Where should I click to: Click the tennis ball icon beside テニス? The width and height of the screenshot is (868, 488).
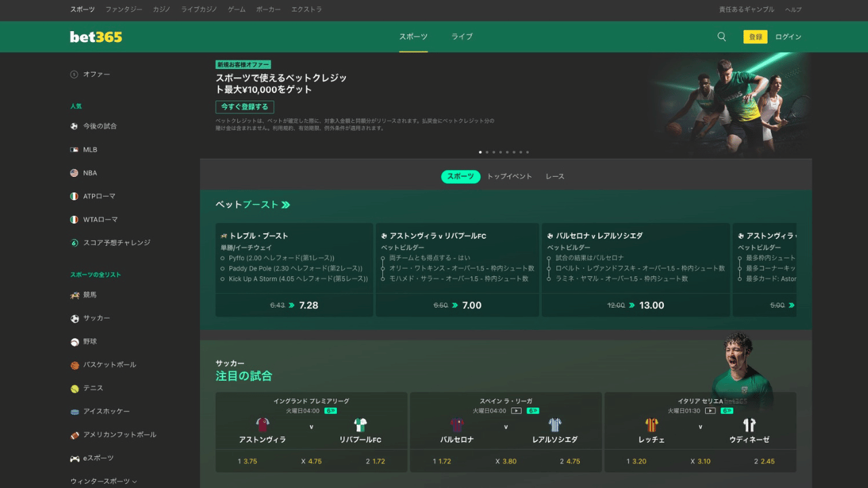click(75, 388)
